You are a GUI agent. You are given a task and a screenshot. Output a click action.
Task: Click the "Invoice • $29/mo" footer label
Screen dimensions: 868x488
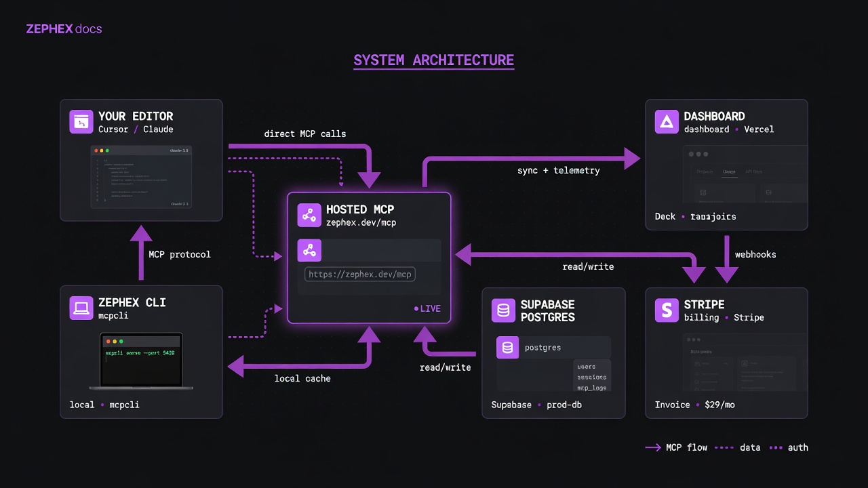(694, 405)
